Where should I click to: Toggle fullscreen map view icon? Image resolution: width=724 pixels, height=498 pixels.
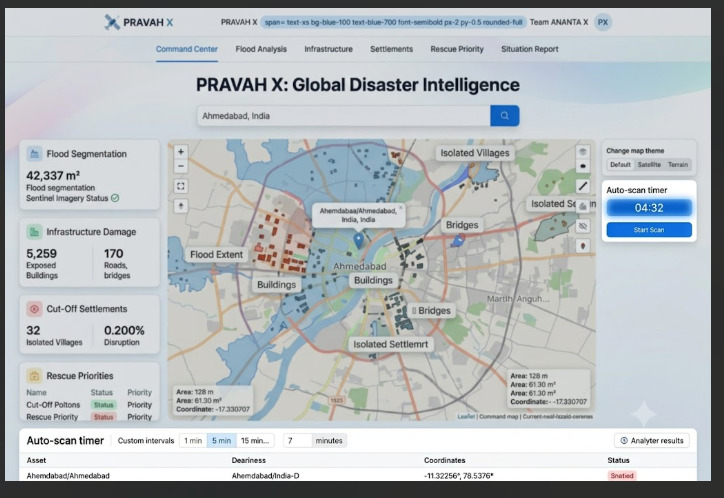[181, 186]
